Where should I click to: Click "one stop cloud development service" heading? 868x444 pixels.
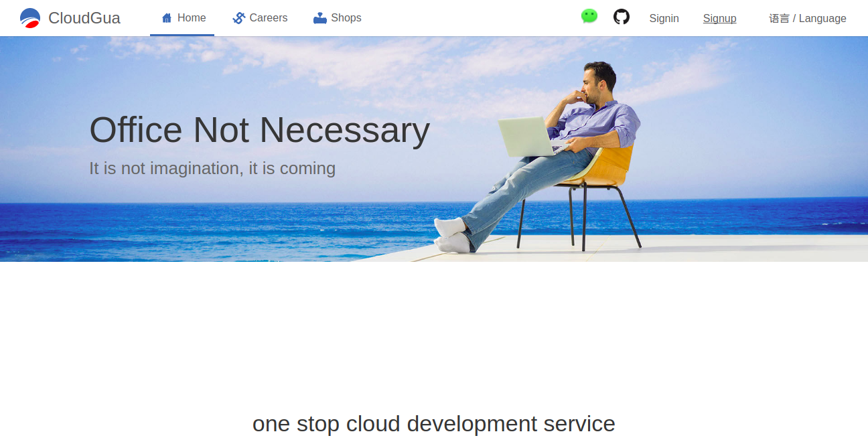pos(434,424)
